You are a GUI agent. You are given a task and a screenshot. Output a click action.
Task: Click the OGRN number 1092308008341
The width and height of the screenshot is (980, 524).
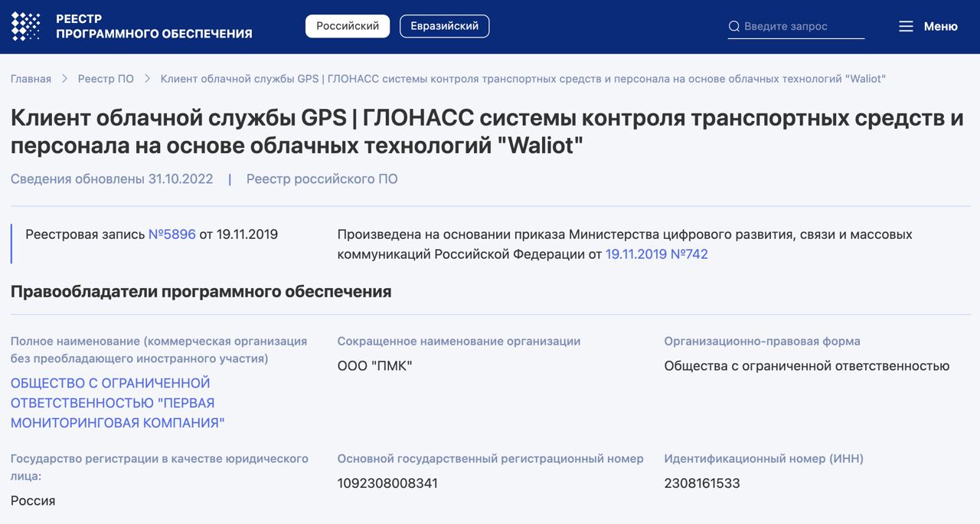pos(387,483)
